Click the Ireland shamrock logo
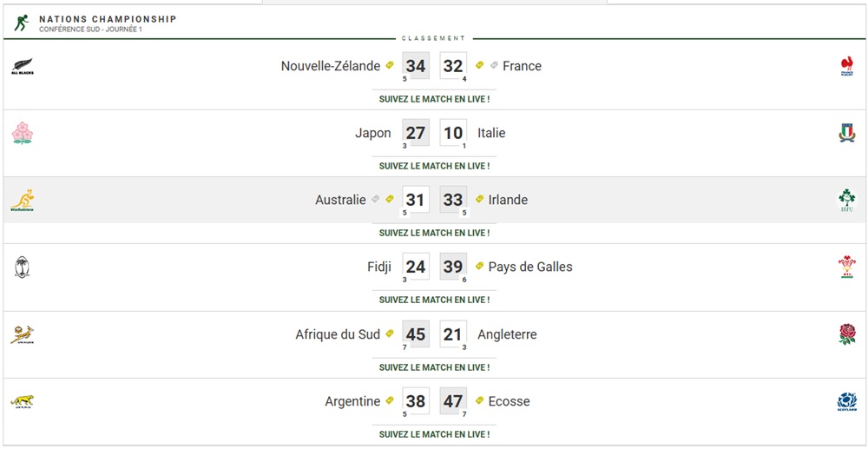This screenshot has height=449, width=868. pos(846,201)
